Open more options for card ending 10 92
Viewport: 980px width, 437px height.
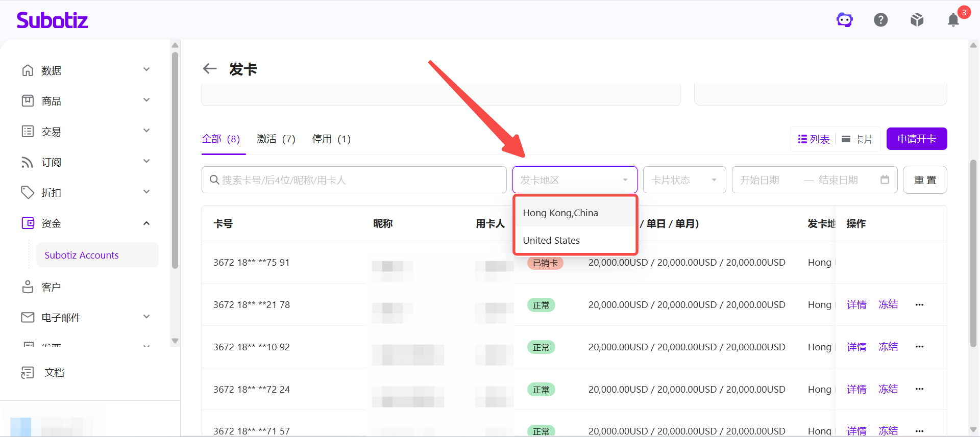920,347
